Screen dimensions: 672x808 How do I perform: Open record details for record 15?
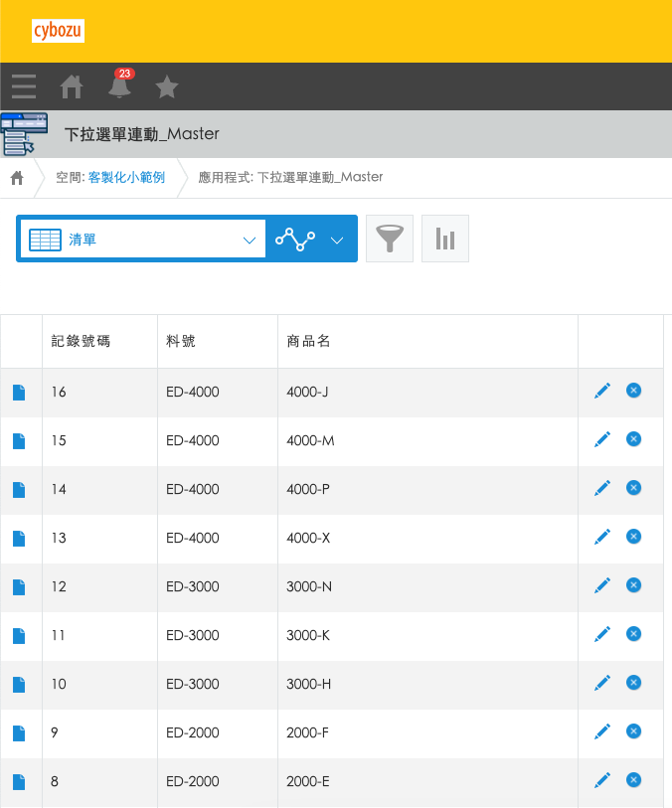tap(19, 441)
